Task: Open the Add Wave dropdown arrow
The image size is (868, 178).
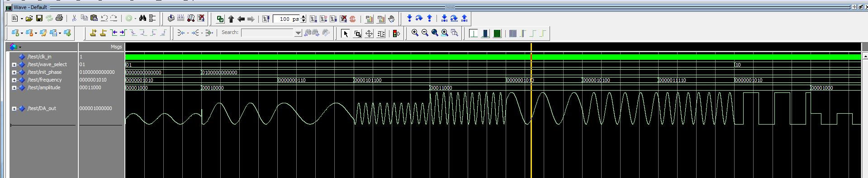Action: (22, 33)
